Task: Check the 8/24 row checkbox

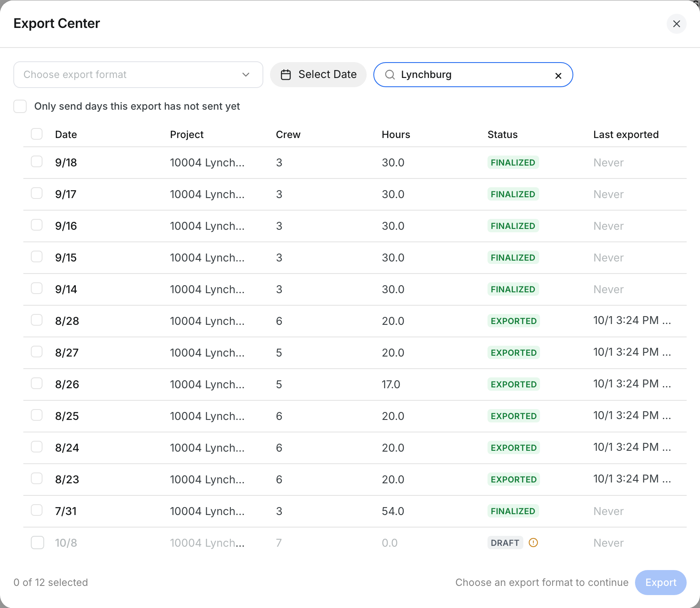Action: (x=37, y=447)
